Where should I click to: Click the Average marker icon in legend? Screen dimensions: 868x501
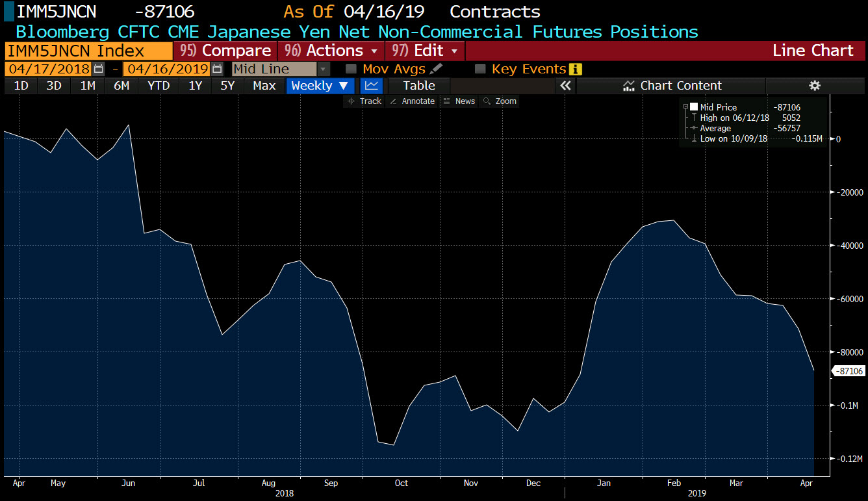pos(694,128)
